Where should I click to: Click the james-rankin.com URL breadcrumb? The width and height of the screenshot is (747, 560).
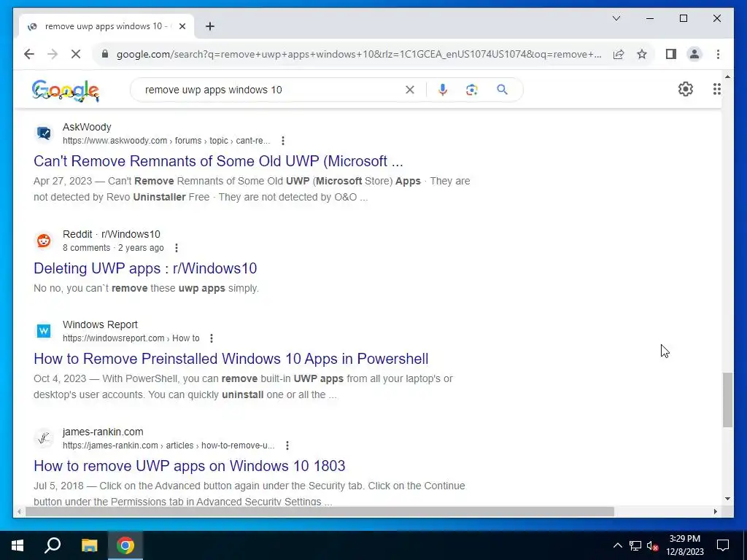click(169, 446)
